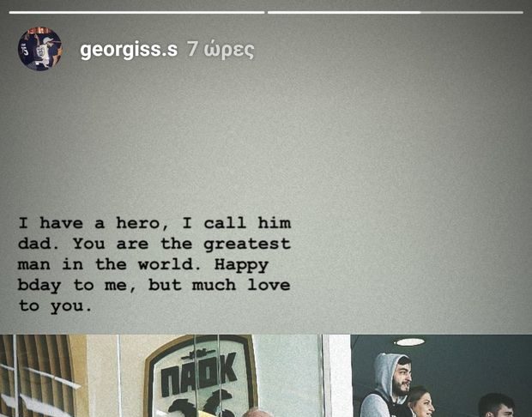Tap the oval ceiling light in the photo
The image size is (532, 417).
pyautogui.click(x=409, y=341)
